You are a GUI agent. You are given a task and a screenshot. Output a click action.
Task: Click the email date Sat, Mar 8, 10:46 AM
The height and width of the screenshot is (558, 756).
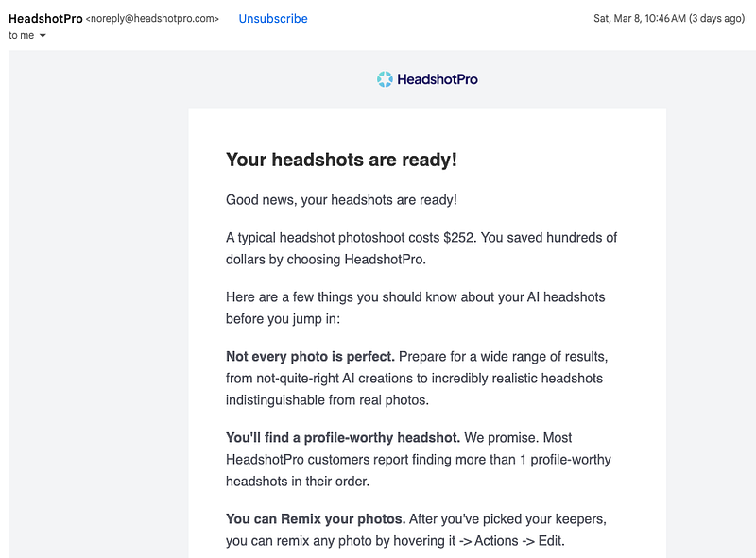point(640,18)
